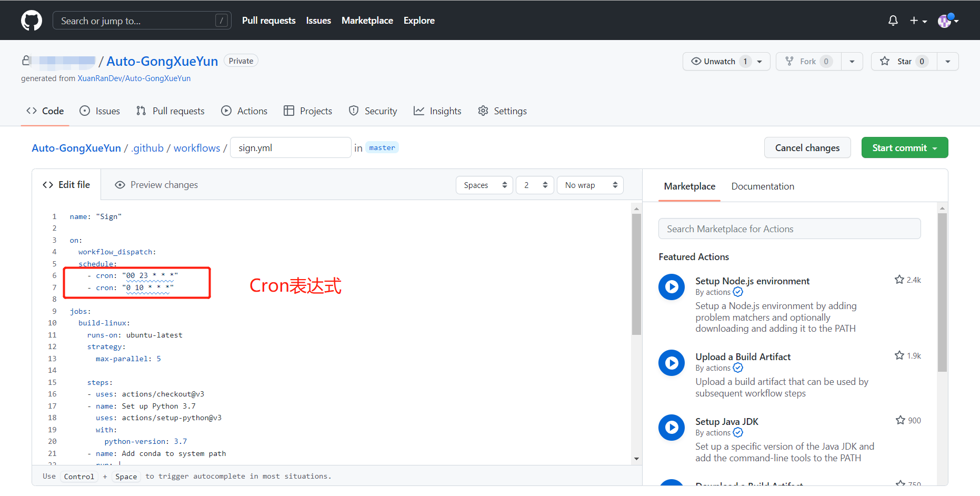Image resolution: width=980 pixels, height=496 pixels.
Task: Open the Security tab
Action: [373, 111]
